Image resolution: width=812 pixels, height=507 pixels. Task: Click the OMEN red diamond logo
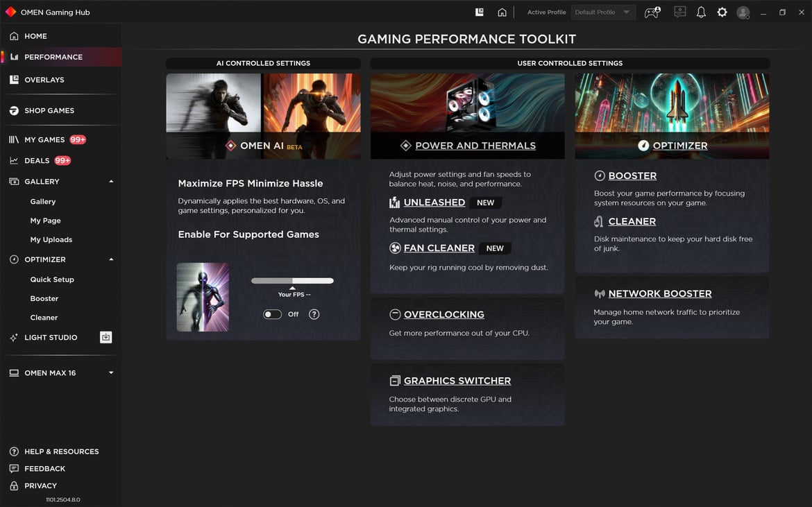click(10, 12)
